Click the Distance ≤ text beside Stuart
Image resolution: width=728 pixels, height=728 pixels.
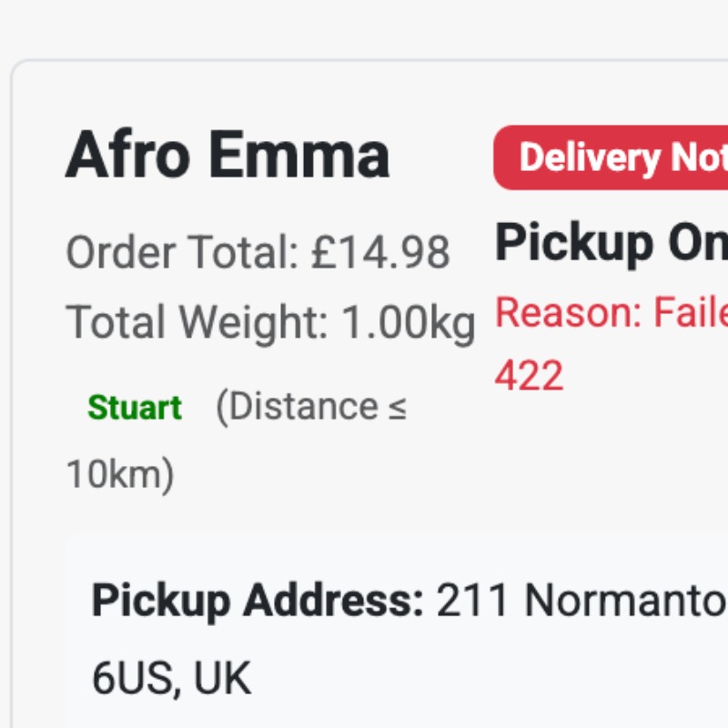pyautogui.click(x=311, y=408)
